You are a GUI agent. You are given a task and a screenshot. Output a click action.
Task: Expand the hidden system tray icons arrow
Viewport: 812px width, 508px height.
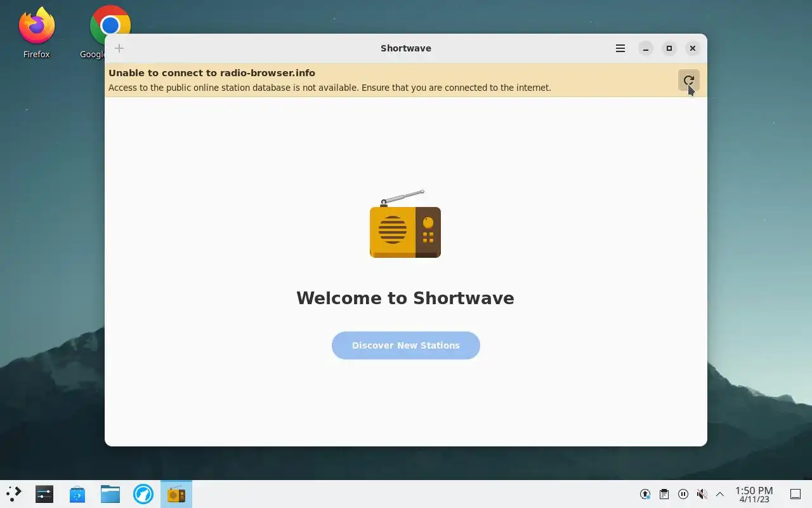point(720,494)
